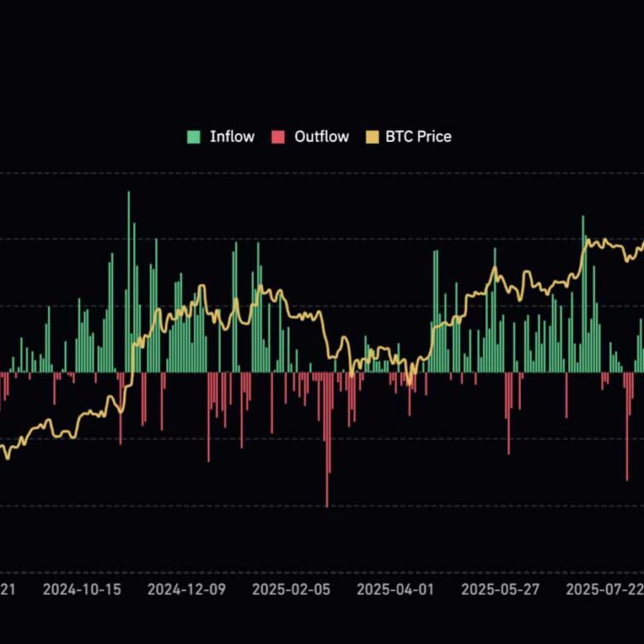Select the long red outflow bar near August 2025

click(627, 427)
